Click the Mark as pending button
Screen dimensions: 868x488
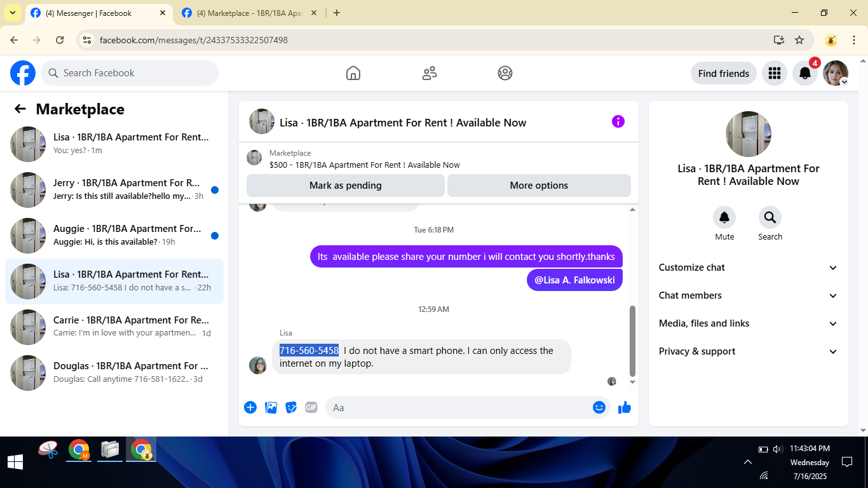click(x=346, y=186)
